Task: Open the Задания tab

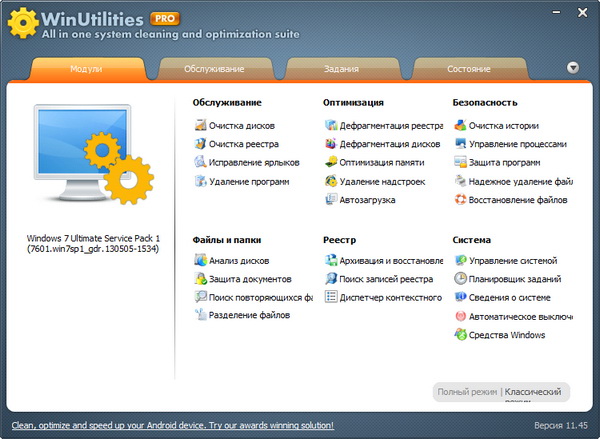Action: pyautogui.click(x=343, y=69)
